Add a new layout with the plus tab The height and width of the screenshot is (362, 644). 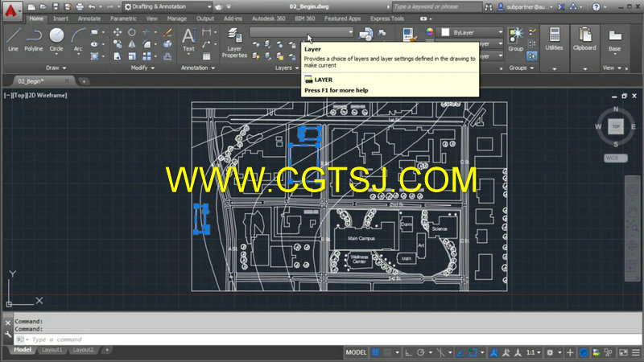point(107,350)
